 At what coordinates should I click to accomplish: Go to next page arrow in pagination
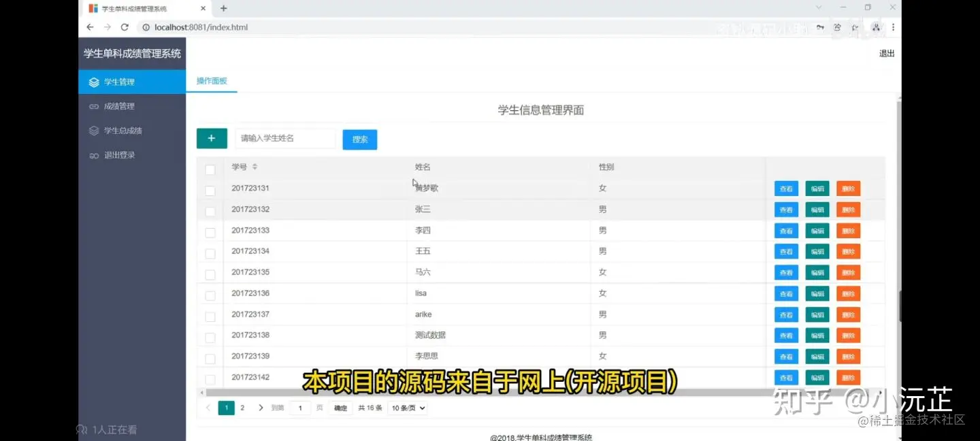pyautogui.click(x=261, y=408)
